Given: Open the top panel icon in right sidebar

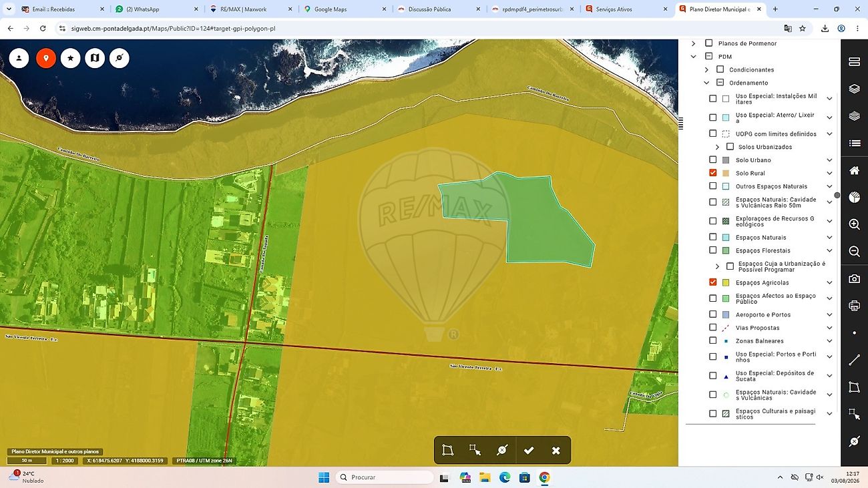Looking at the screenshot, I should [854, 61].
